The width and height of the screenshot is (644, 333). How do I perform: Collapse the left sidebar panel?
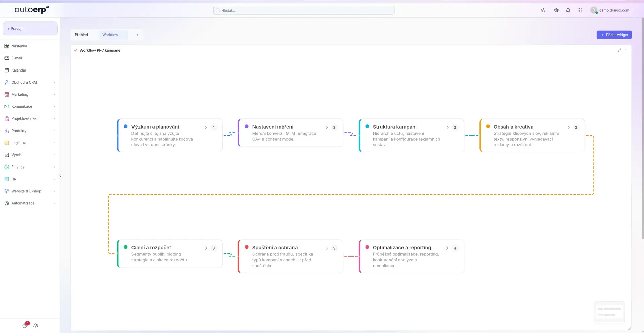coord(60,176)
